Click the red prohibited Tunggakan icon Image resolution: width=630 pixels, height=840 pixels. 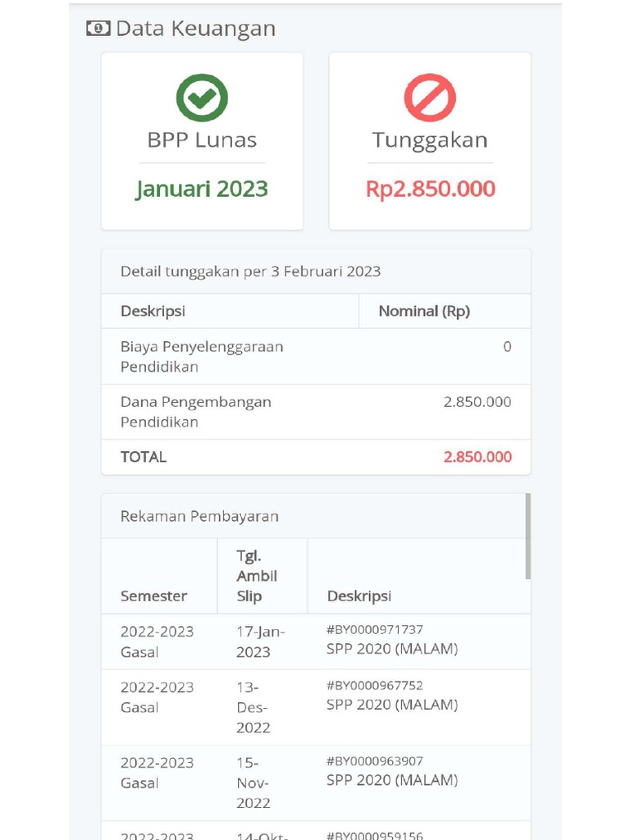(x=430, y=98)
